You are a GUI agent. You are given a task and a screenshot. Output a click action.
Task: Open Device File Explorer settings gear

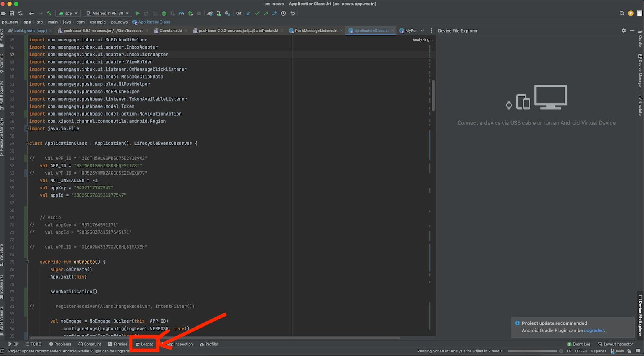624,31
